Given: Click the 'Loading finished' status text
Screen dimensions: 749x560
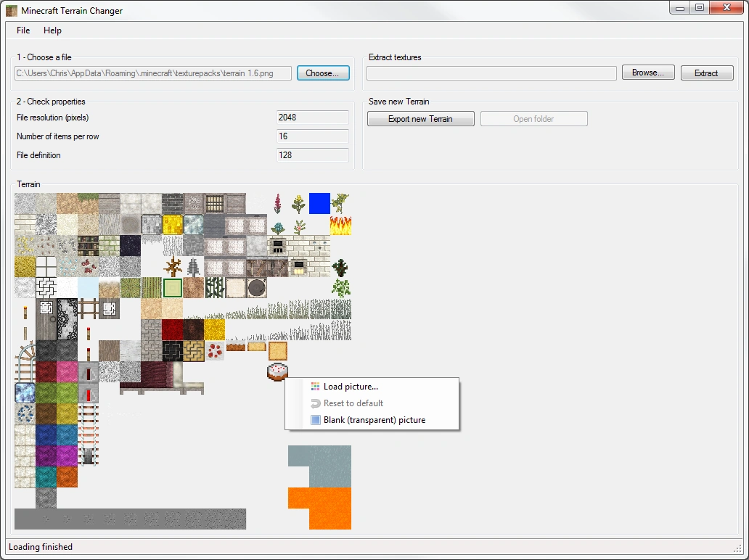Looking at the screenshot, I should pos(41,547).
